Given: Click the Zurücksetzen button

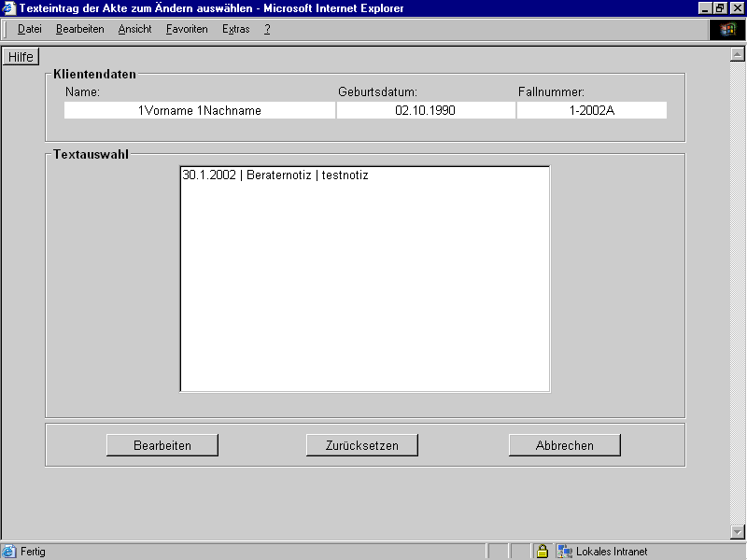Looking at the screenshot, I should 361,445.
